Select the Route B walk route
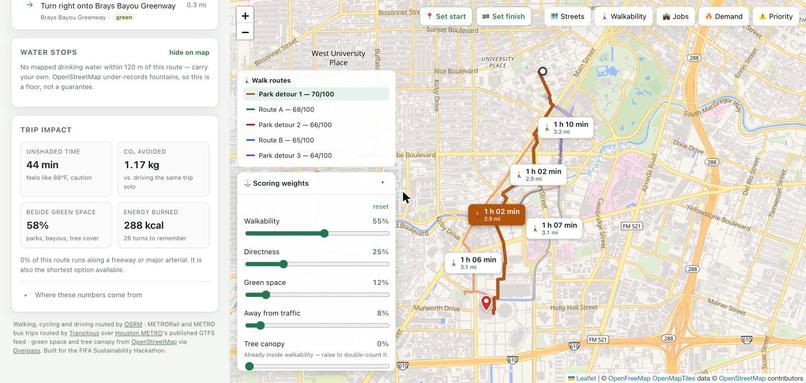Viewport: 806px width, 383px height. [x=316, y=140]
